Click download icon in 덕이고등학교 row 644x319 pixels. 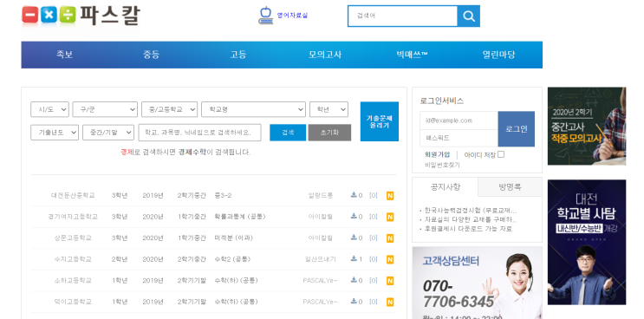[354, 302]
